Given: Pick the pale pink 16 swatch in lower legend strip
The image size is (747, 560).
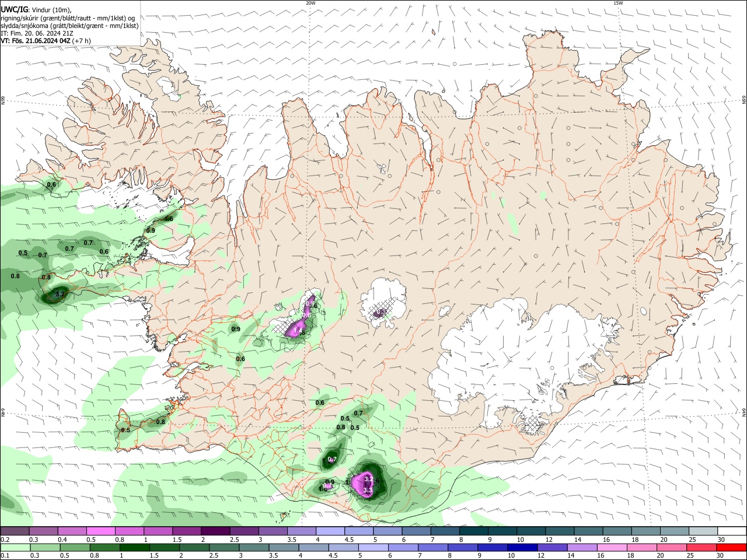Looking at the screenshot, I should (613, 547).
